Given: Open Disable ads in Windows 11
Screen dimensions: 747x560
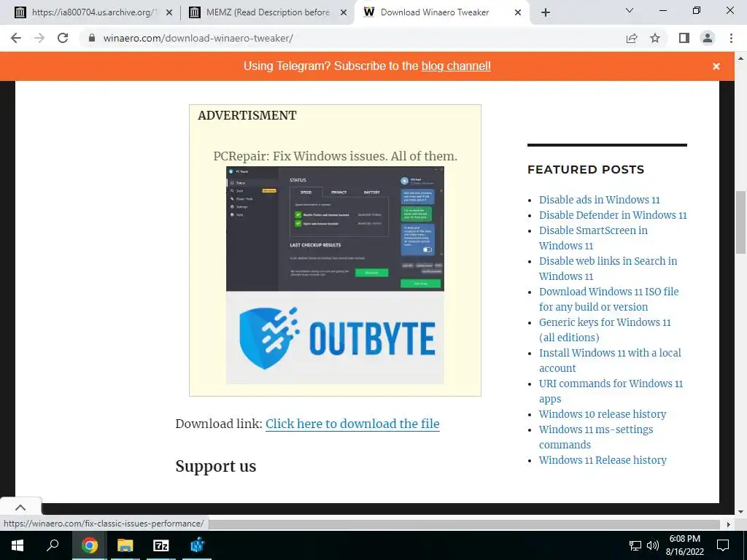Looking at the screenshot, I should (x=600, y=200).
